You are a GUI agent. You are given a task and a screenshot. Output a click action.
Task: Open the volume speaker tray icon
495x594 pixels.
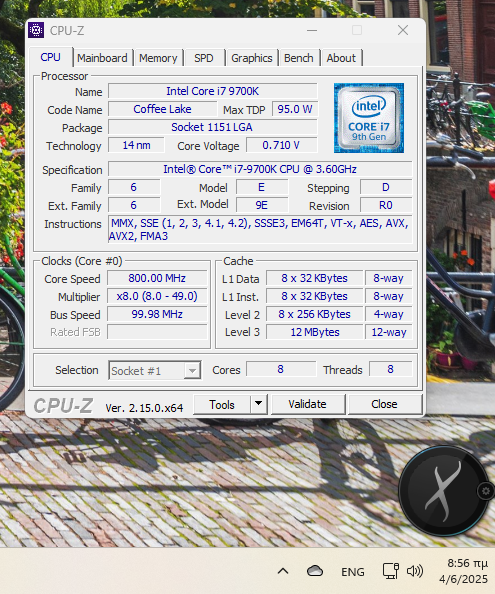pos(415,571)
